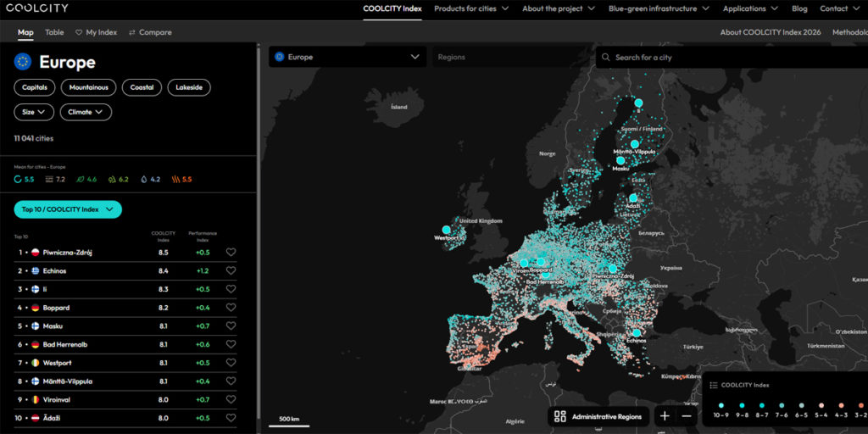Click the search magnifier icon
This screenshot has height=434, width=868.
605,57
